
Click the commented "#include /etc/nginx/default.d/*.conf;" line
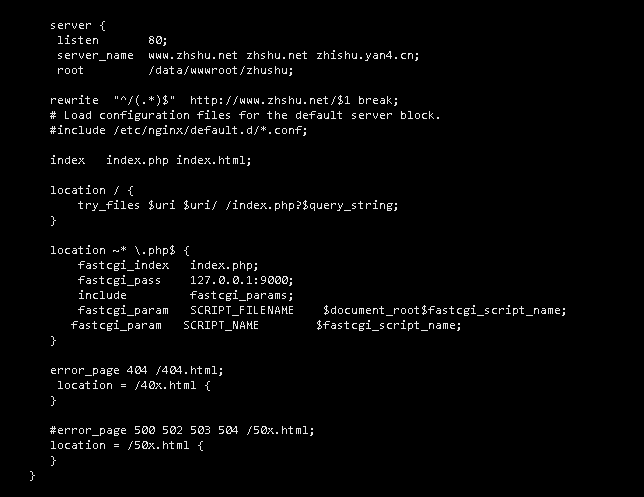click(179, 130)
